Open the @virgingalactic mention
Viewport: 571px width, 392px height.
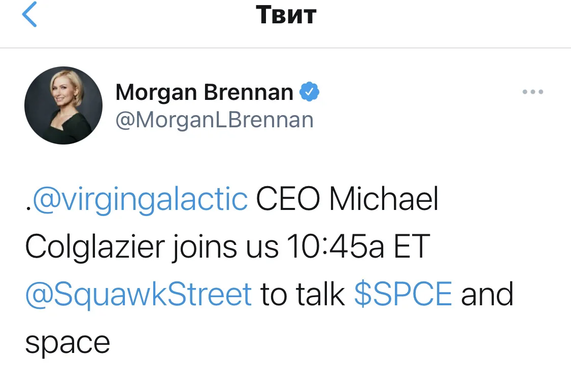pyautogui.click(x=140, y=199)
